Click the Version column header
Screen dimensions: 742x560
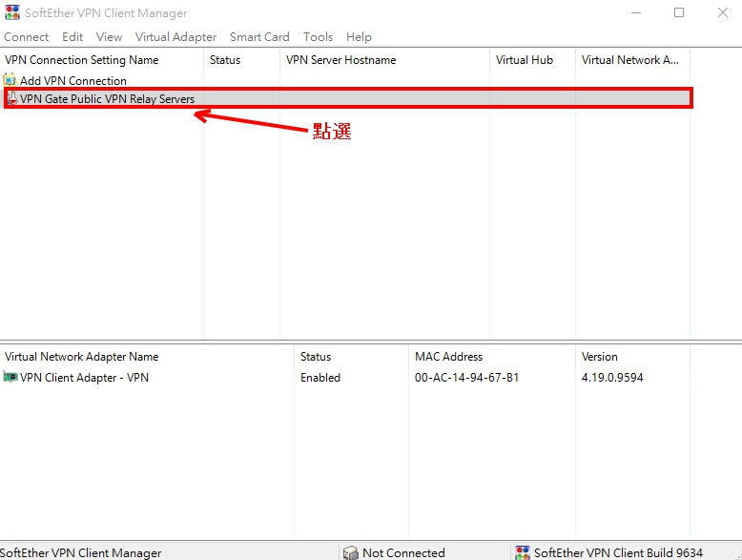[x=632, y=357]
